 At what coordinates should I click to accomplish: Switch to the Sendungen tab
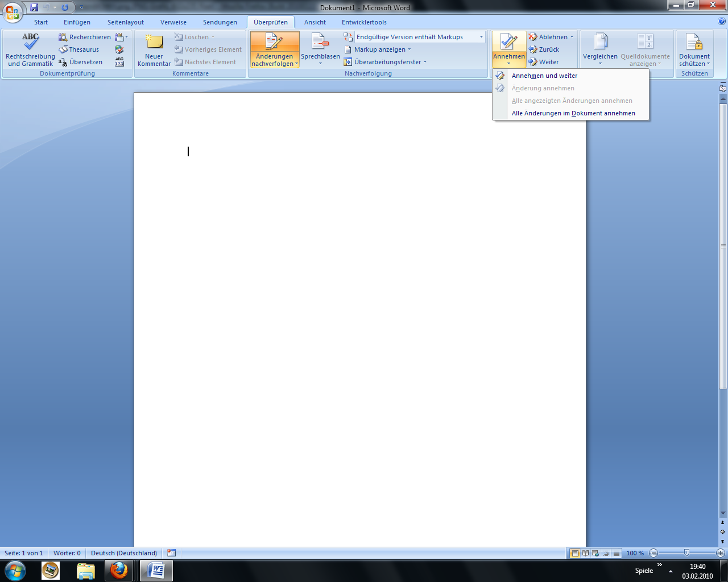point(220,22)
